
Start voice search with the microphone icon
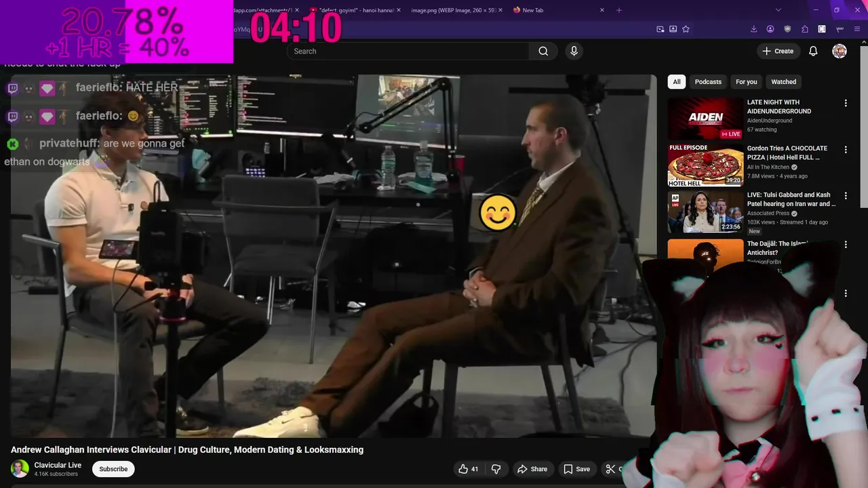coord(574,51)
